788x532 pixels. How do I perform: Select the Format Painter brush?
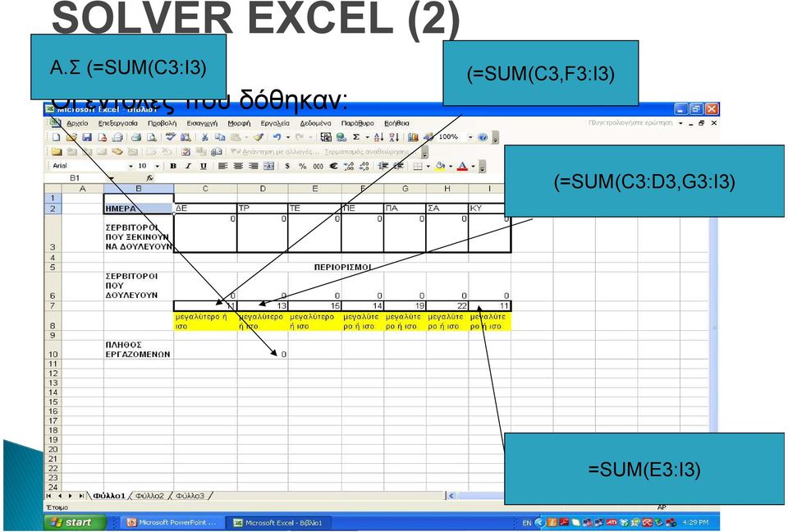point(259,137)
